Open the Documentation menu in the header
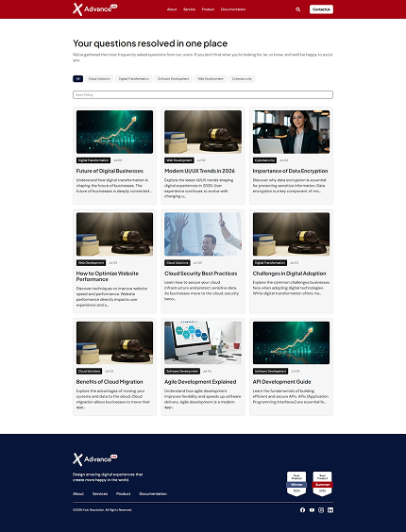Viewport: 406px width, 532px height. [233, 9]
